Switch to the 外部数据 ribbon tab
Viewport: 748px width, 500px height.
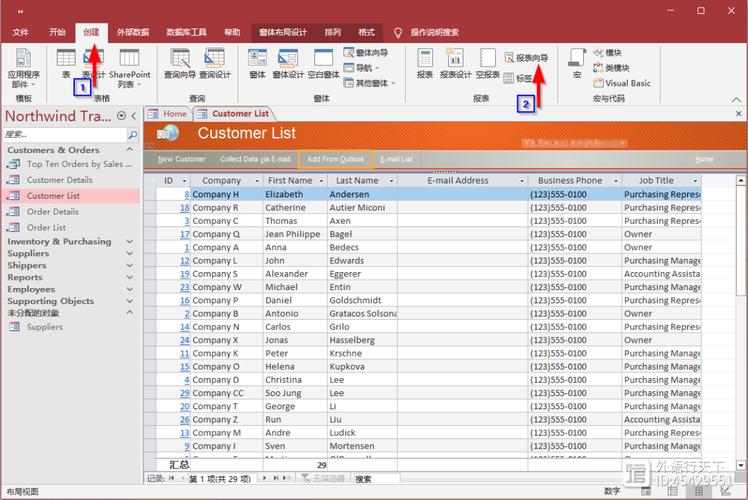[133, 32]
